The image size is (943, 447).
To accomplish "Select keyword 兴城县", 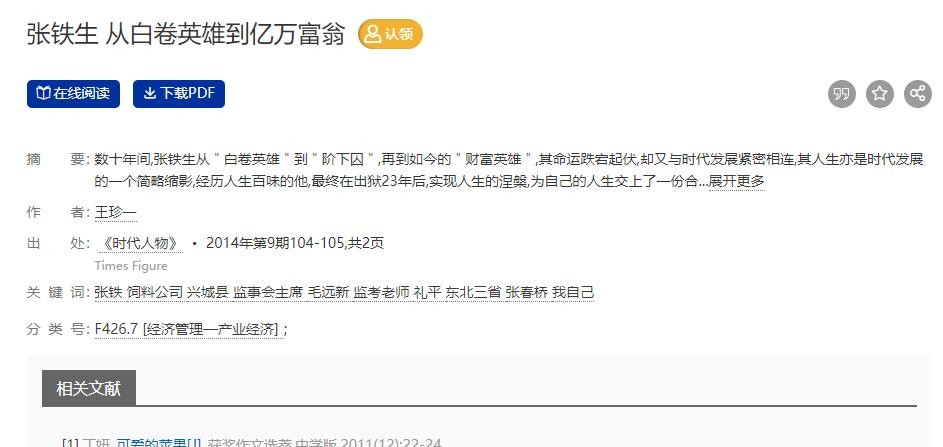I will pos(207,292).
